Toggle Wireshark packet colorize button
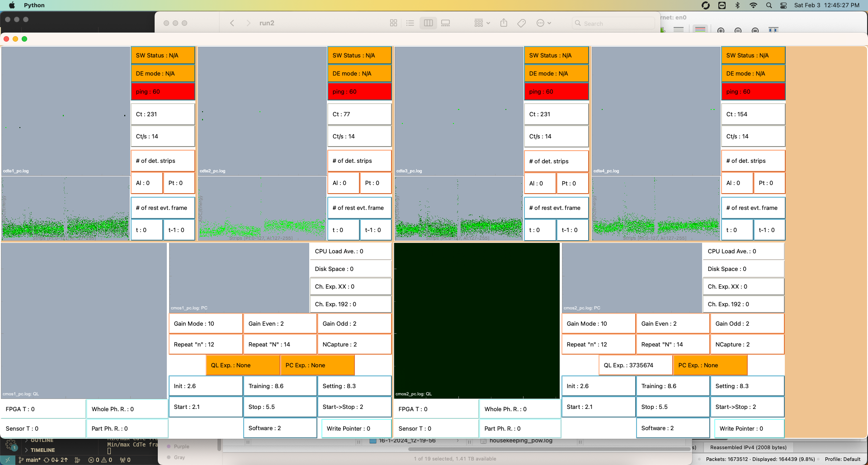The image size is (868, 465). (x=700, y=29)
